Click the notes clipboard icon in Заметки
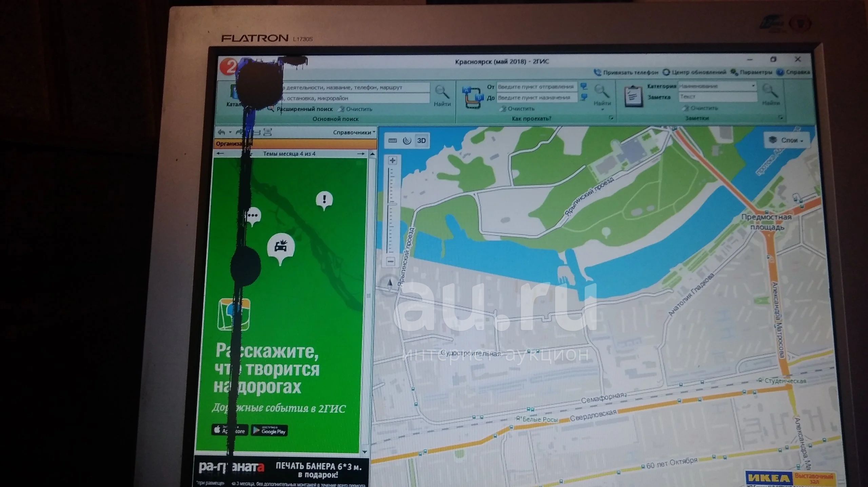Screen dimensions: 868x487 [x=633, y=97]
